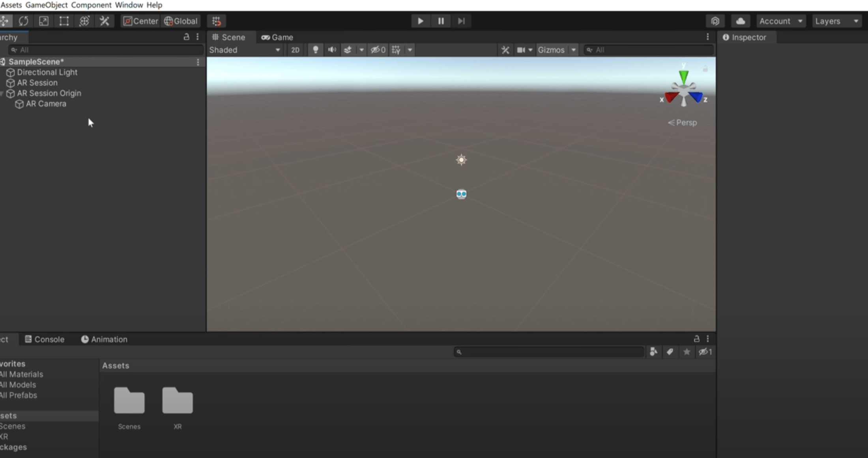
Task: Open SampleScene options menu
Action: pyautogui.click(x=198, y=62)
